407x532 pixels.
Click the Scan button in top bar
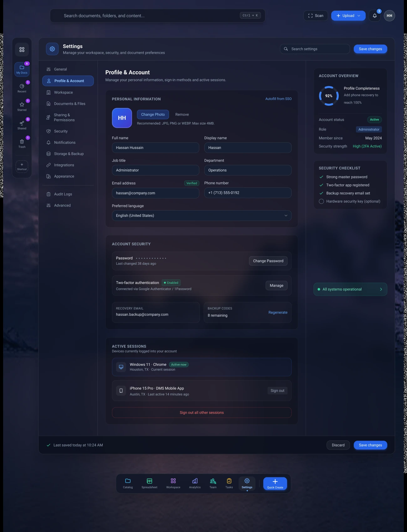[316, 16]
